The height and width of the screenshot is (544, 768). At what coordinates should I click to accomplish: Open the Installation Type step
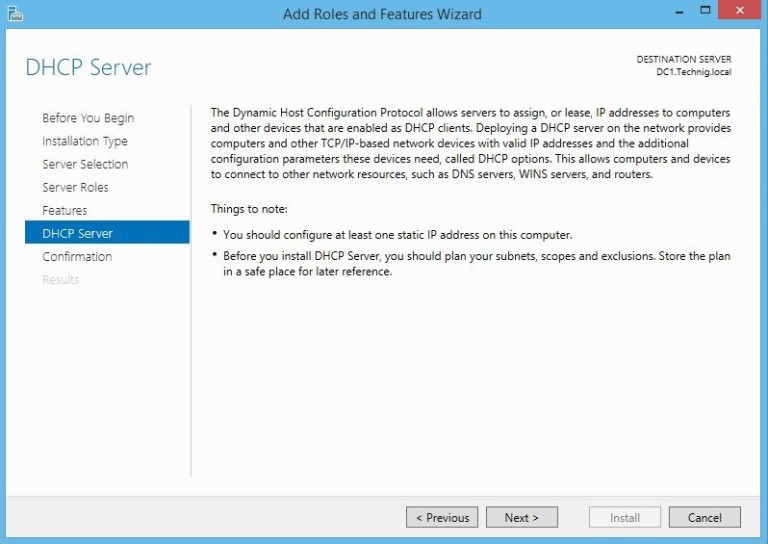85,141
